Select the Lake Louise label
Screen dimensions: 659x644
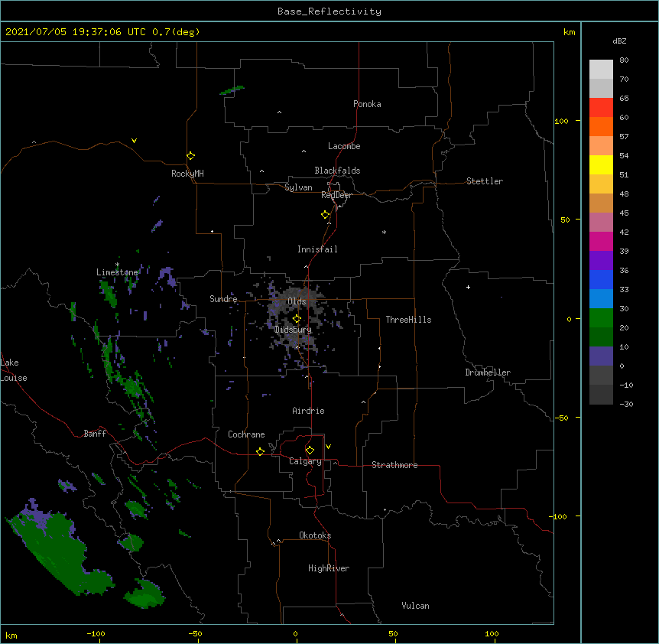13,370
